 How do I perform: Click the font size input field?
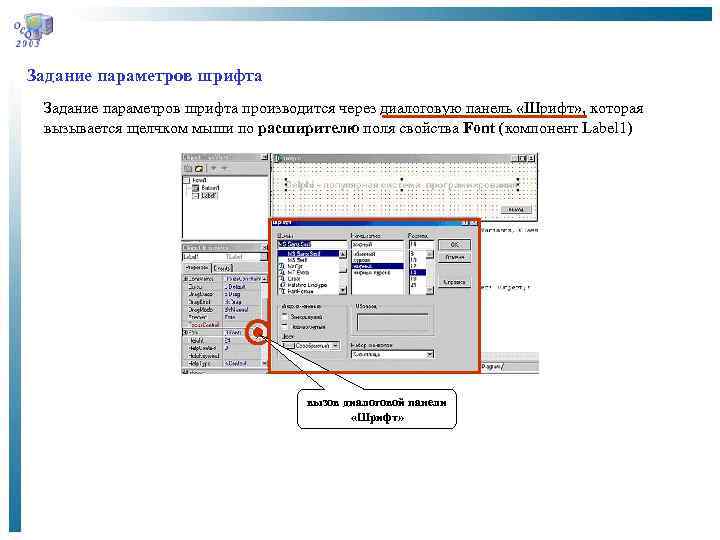(421, 245)
